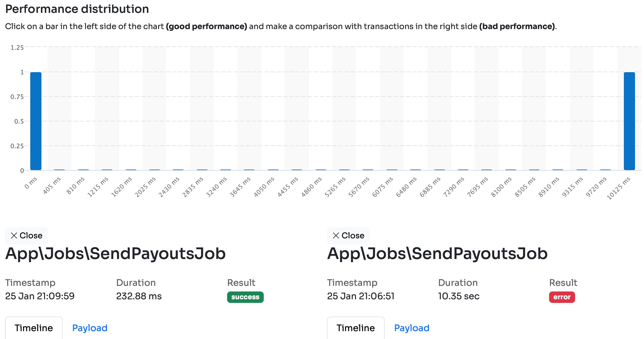This screenshot has height=339, width=644.
Task: Click the small bar at 4050 ms
Action: (x=273, y=170)
